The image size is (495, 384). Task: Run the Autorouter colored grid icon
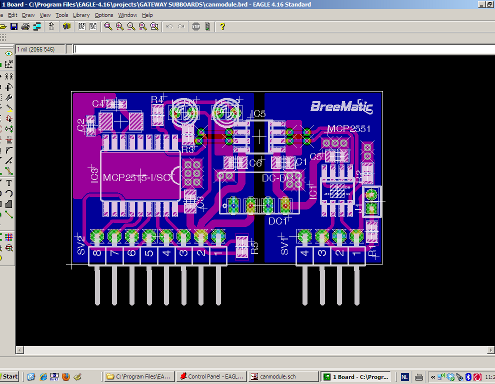[9, 237]
